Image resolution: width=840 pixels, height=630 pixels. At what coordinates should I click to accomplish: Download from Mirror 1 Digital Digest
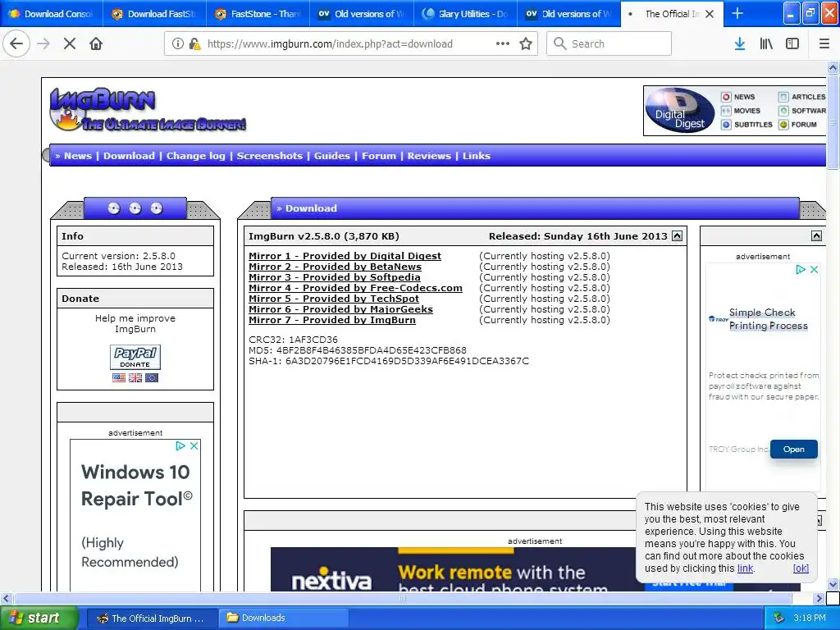[345, 256]
